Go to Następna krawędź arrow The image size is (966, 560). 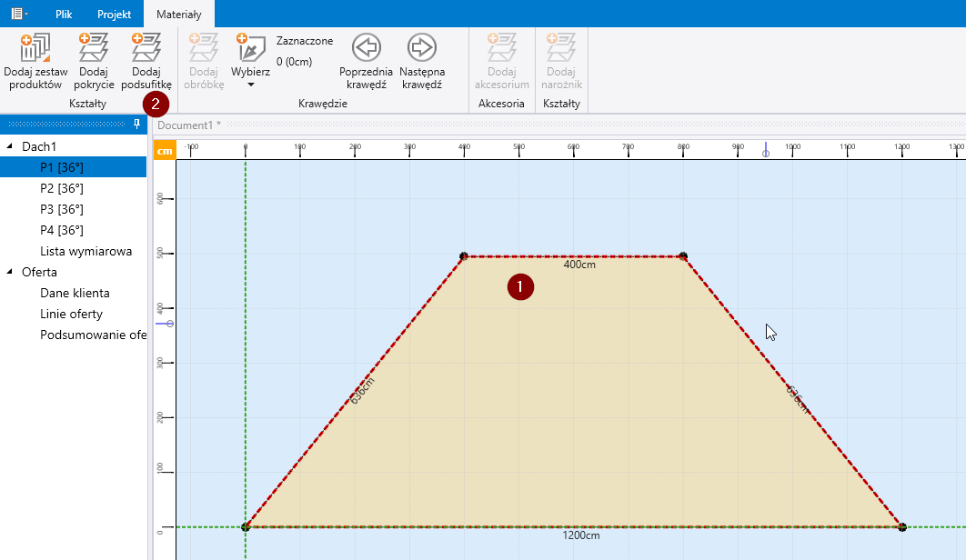(421, 47)
